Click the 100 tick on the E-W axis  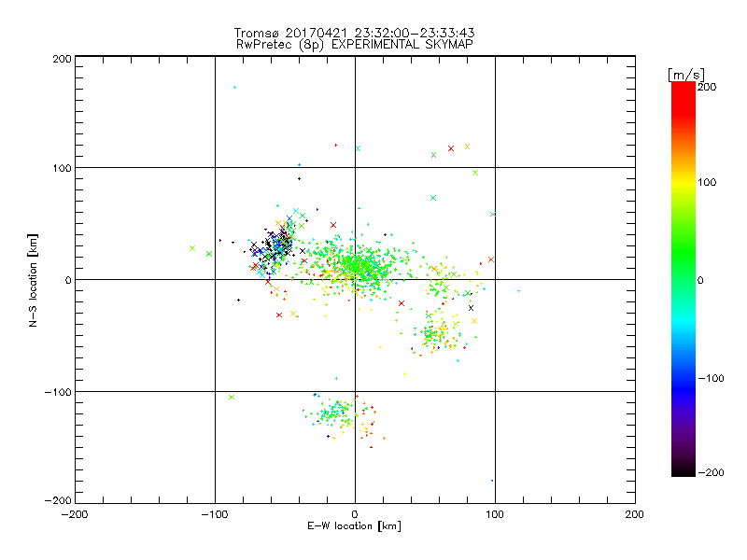click(x=494, y=513)
